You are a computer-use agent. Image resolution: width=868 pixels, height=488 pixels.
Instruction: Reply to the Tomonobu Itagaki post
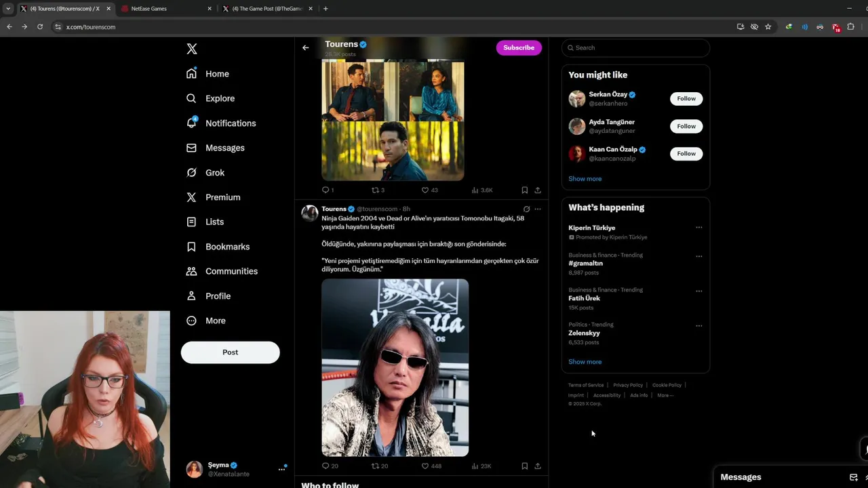coord(330,466)
